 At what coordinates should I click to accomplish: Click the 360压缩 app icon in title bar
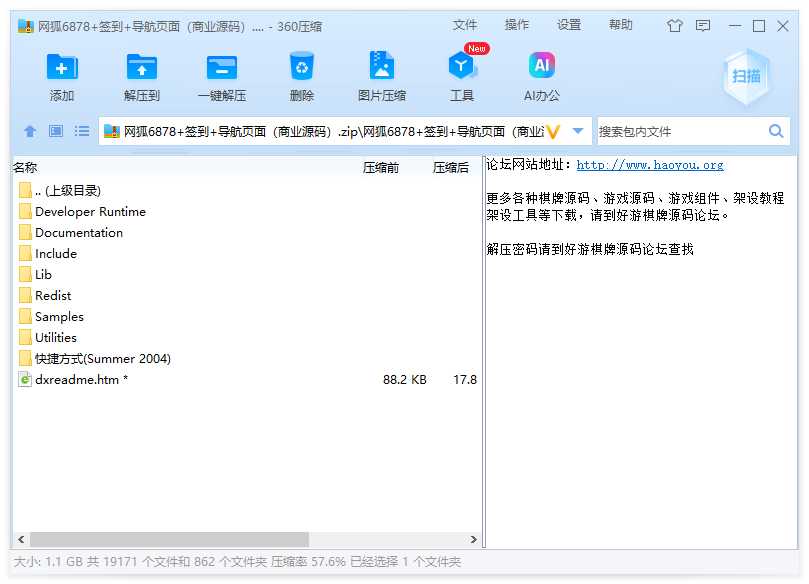coord(25,26)
